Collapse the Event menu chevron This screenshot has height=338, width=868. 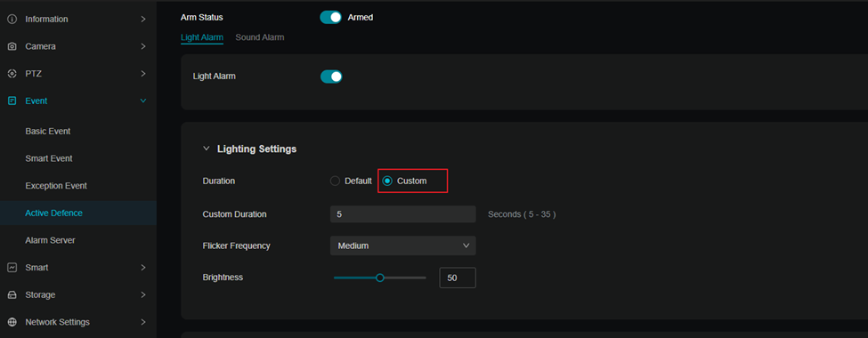click(x=143, y=101)
